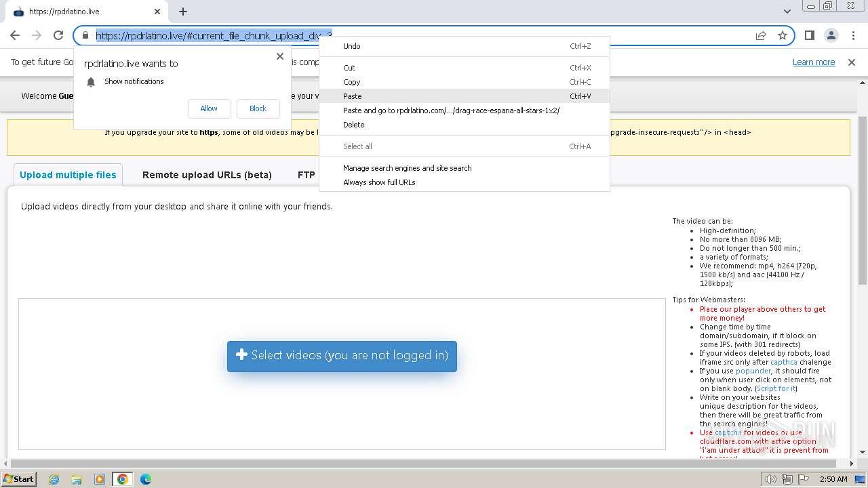Open the media player taskbar icon
868x488 pixels.
pos(100,479)
